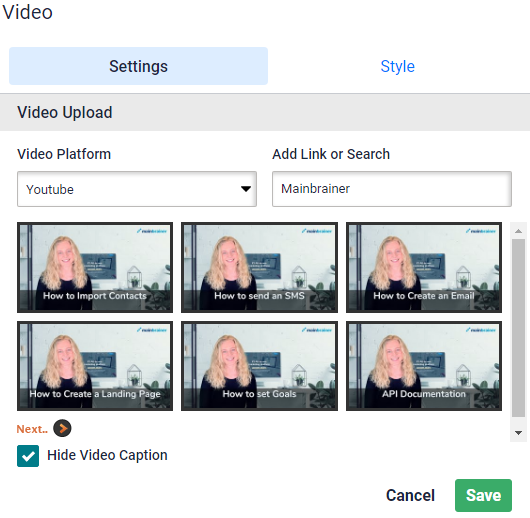530x518 pixels.
Task: Select the How to send an SMS video
Action: pos(259,267)
